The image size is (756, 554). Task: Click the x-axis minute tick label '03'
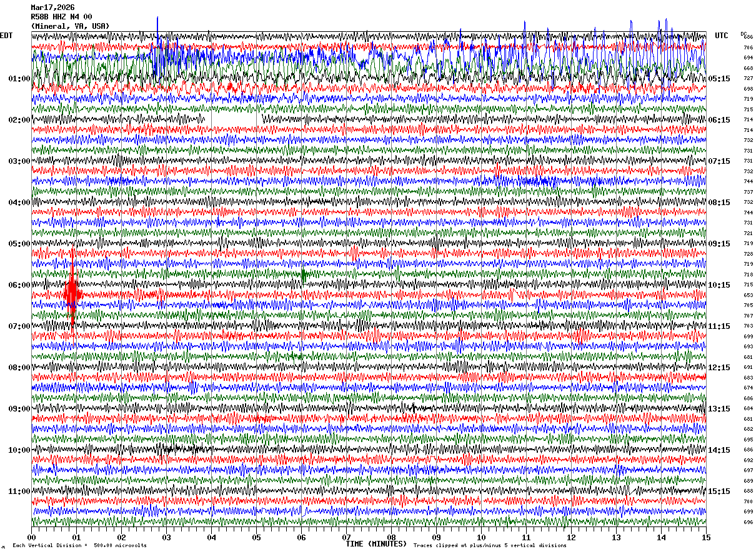point(166,537)
